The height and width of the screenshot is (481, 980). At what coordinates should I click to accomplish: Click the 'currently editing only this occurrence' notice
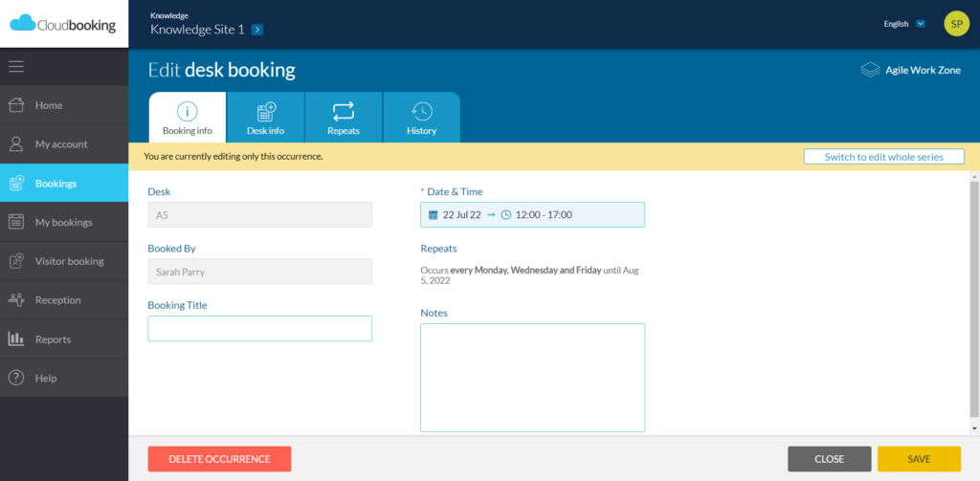click(234, 156)
